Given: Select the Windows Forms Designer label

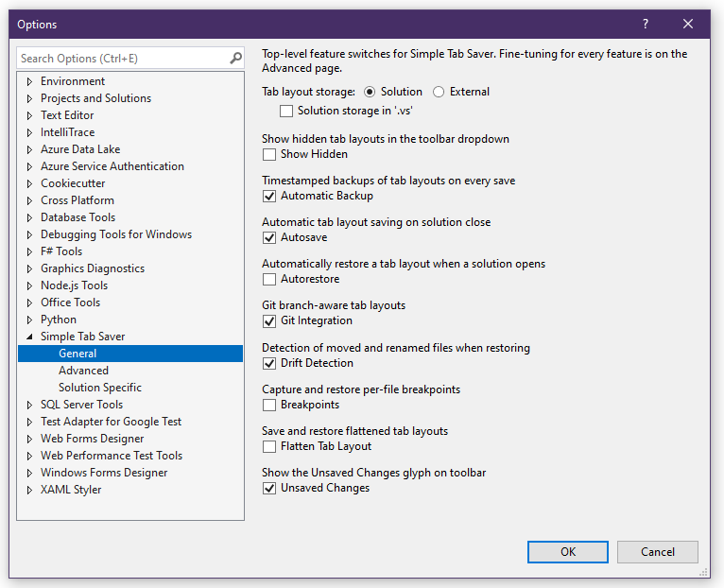Looking at the screenshot, I should pos(104,473).
